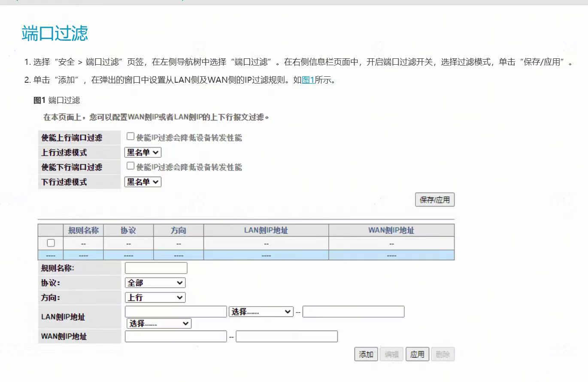The height and width of the screenshot is (382, 588).
Task: Open second 选择 dropdown below LAN IP field
Action: (159, 323)
